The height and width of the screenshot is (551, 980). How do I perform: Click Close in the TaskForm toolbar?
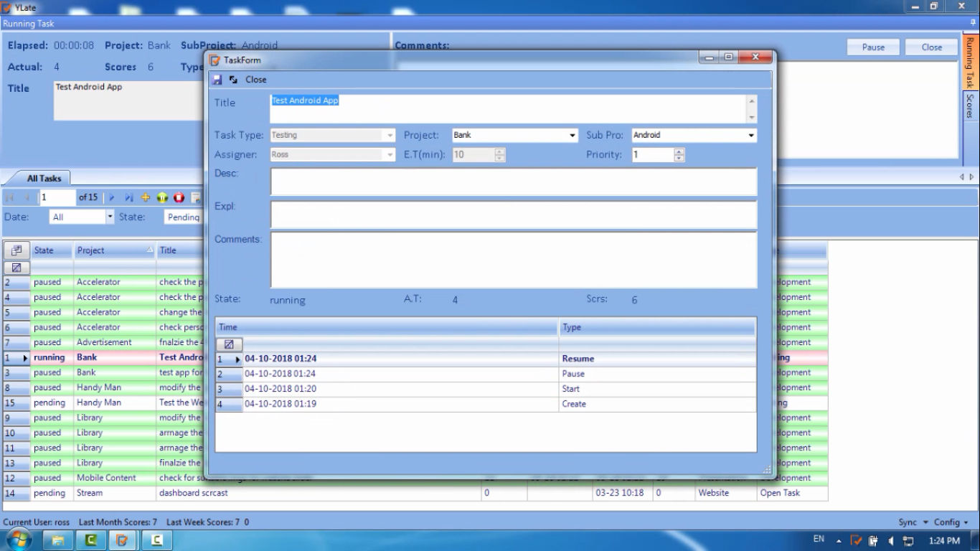point(255,80)
